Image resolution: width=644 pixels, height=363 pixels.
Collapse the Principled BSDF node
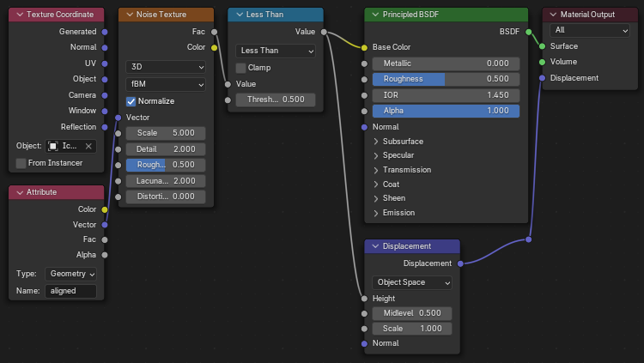pyautogui.click(x=375, y=15)
